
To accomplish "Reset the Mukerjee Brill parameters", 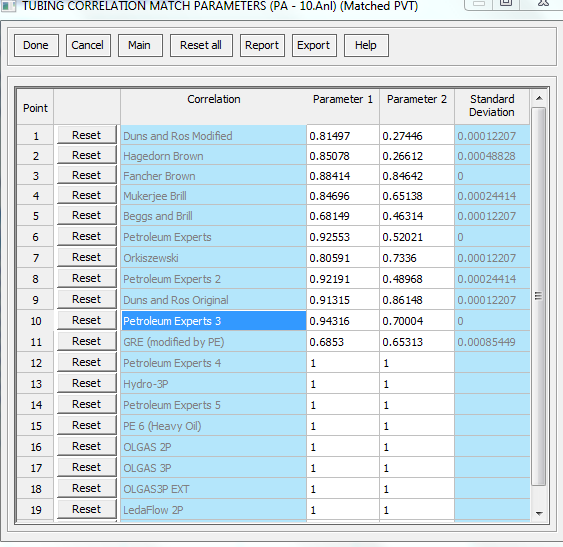I will [87, 195].
